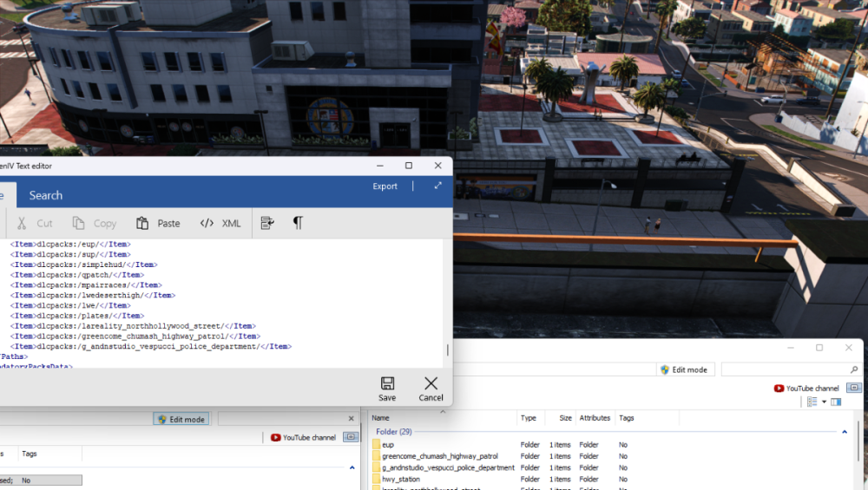Close the OpenIV Text editor window
The height and width of the screenshot is (490, 868).
pyautogui.click(x=437, y=166)
